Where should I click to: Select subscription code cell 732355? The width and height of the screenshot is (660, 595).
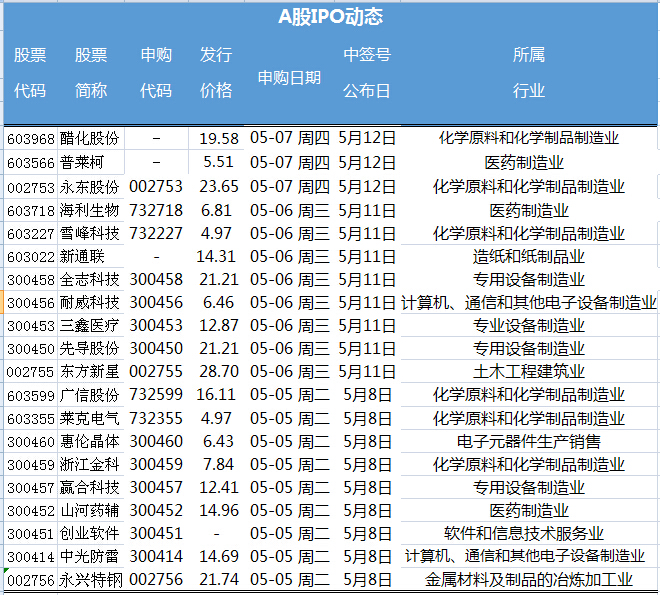156,418
